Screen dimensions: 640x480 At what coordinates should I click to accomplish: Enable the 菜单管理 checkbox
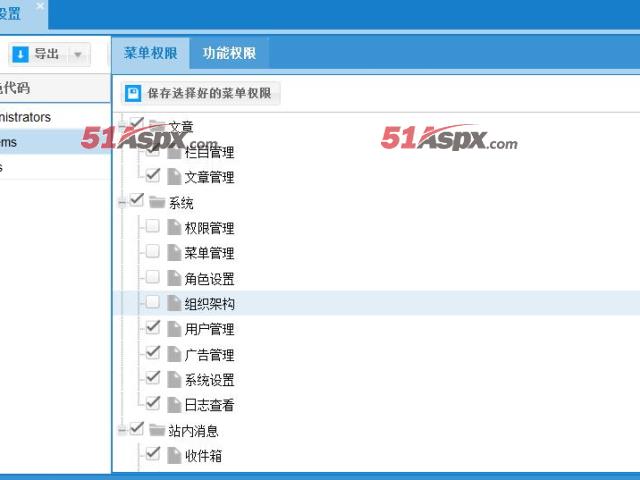pyautogui.click(x=153, y=251)
